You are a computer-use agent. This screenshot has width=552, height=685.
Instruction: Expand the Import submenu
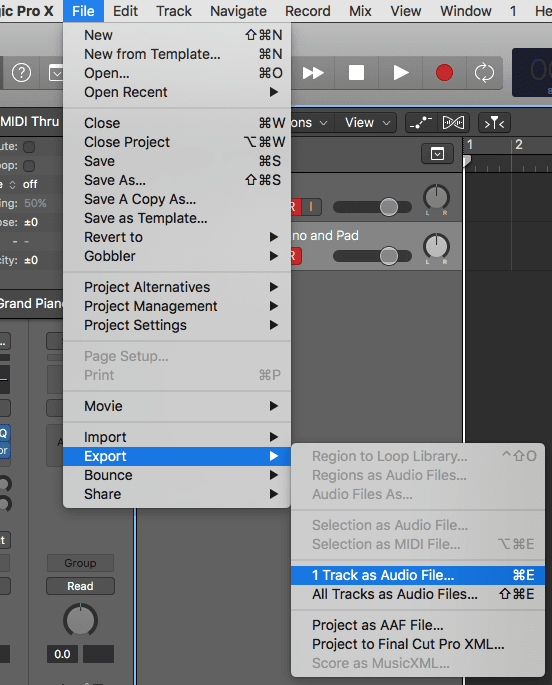pyautogui.click(x=177, y=437)
